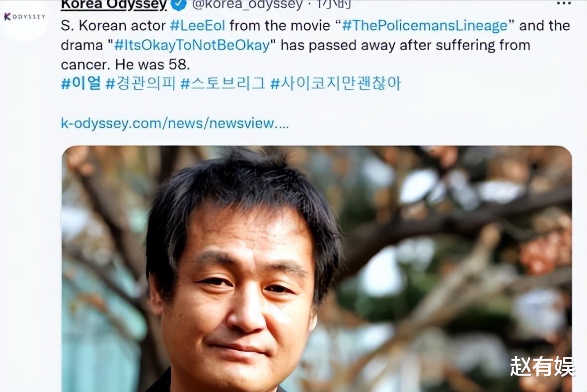Click the 赵有娱 watermark text
This screenshot has height=392, width=587.
click(x=542, y=367)
